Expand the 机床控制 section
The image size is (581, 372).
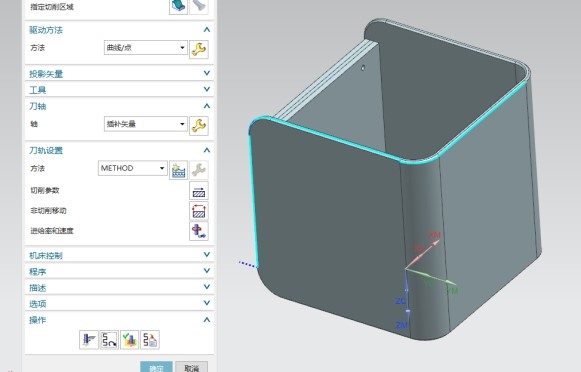click(x=207, y=255)
